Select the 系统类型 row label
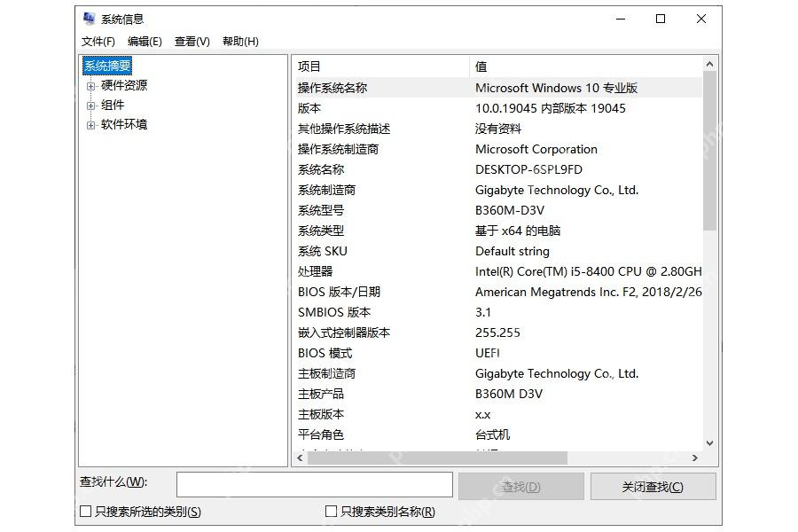Viewport: 798px width, 532px height. click(x=321, y=231)
